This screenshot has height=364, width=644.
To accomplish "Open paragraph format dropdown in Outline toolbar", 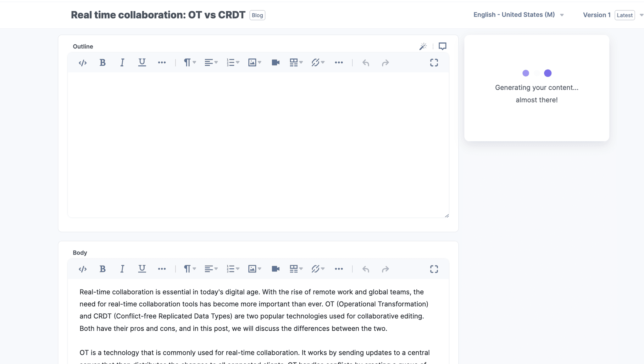I will (x=190, y=63).
